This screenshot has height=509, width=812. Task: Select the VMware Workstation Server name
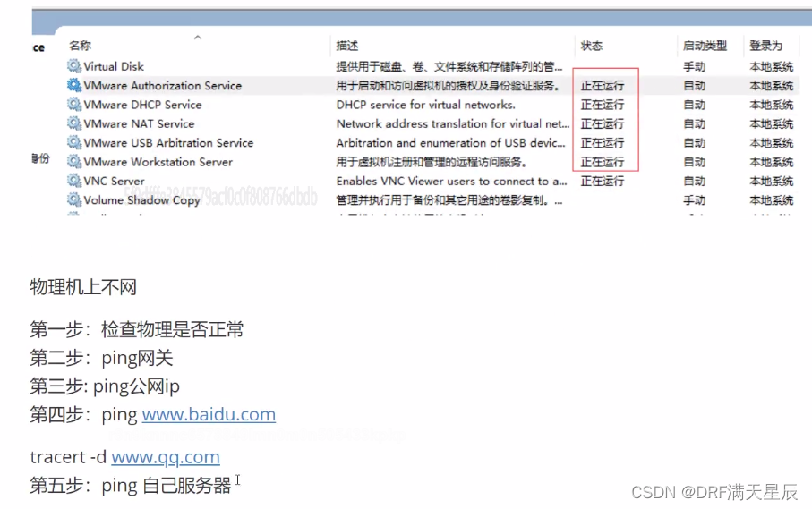158,163
